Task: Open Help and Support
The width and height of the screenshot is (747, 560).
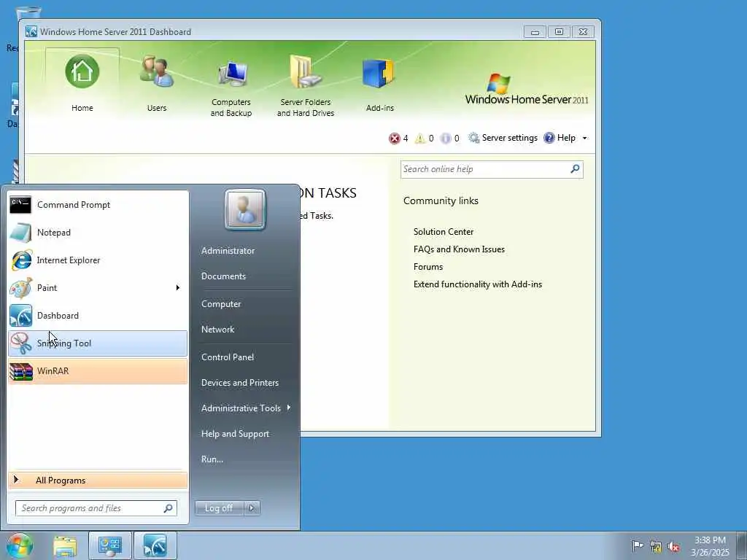Action: (235, 434)
